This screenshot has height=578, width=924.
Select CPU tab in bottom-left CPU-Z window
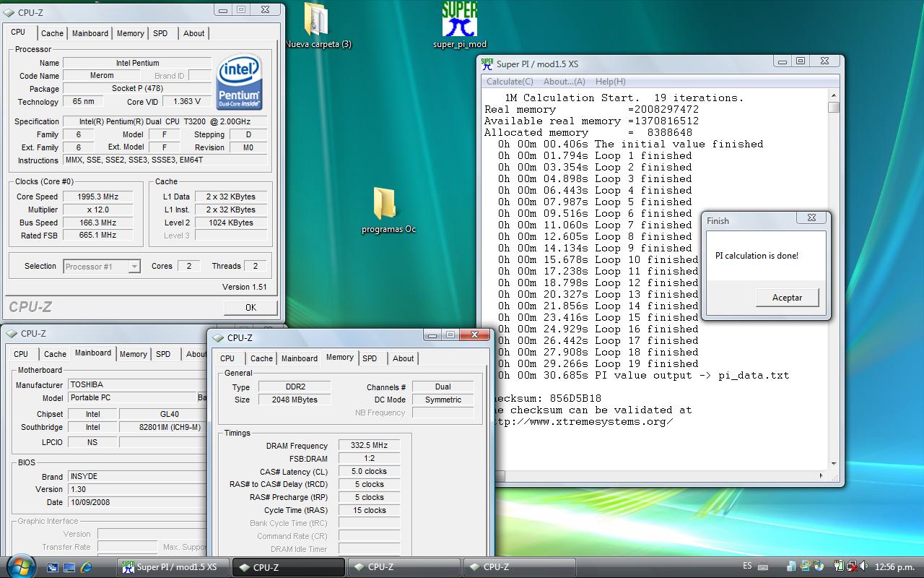21,354
